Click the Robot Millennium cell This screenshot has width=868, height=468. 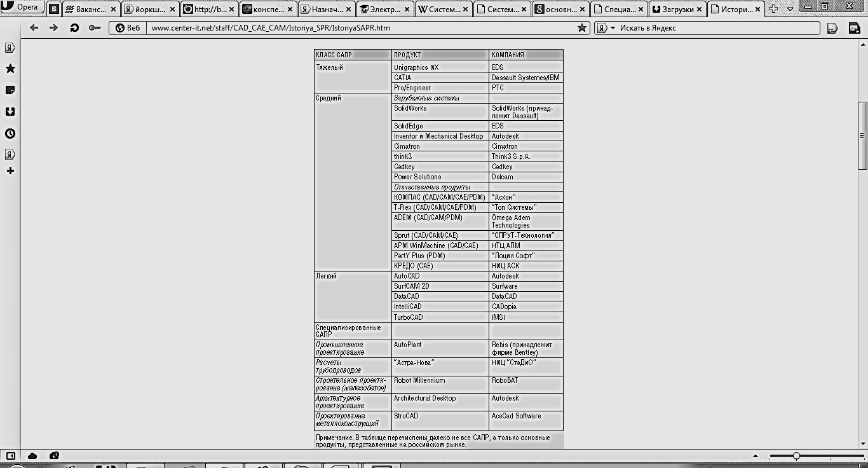click(440, 384)
